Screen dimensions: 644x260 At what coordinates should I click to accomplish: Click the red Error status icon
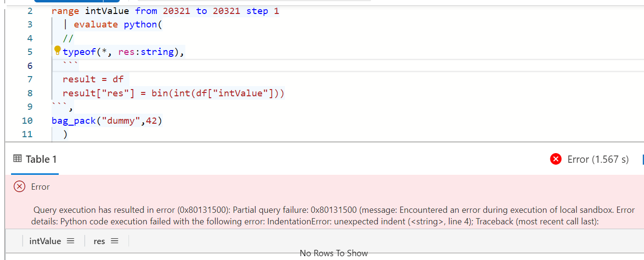coord(556,159)
